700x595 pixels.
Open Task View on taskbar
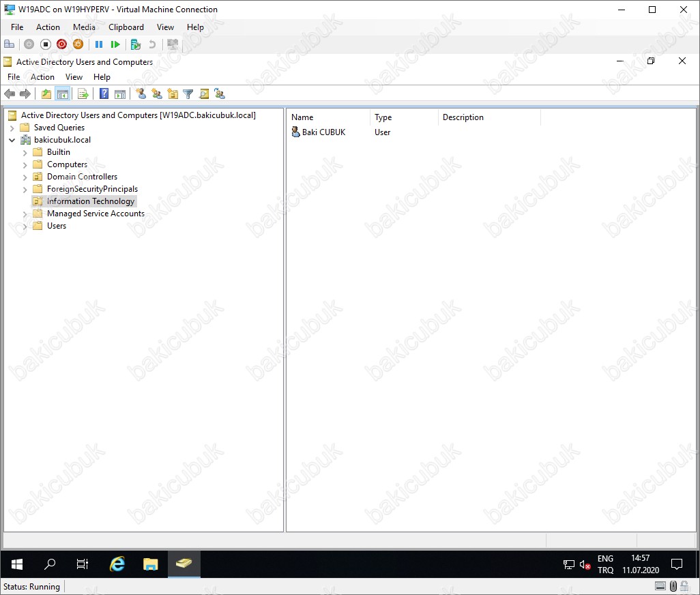coord(83,564)
